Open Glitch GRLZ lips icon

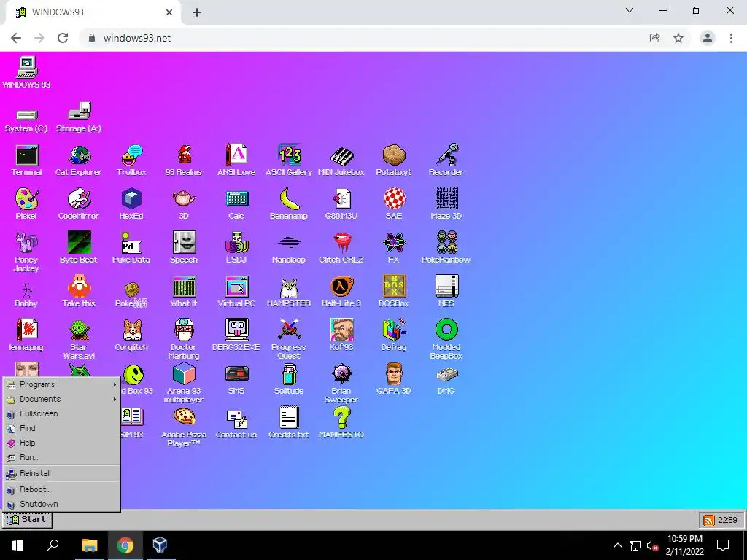pos(341,248)
